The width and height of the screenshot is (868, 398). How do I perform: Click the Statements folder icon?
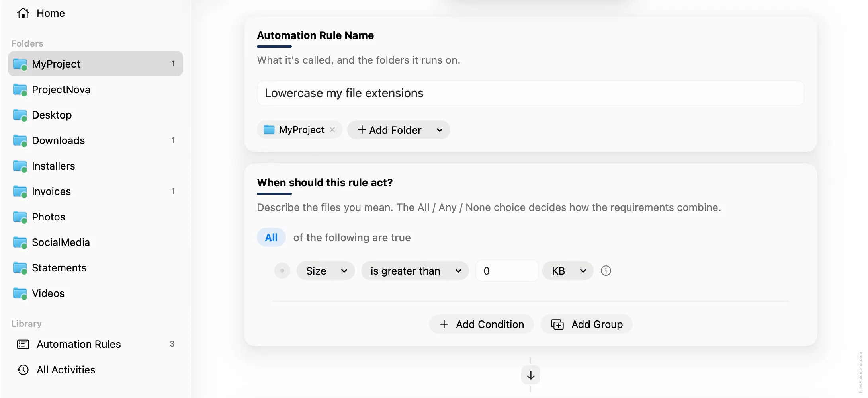(20, 268)
